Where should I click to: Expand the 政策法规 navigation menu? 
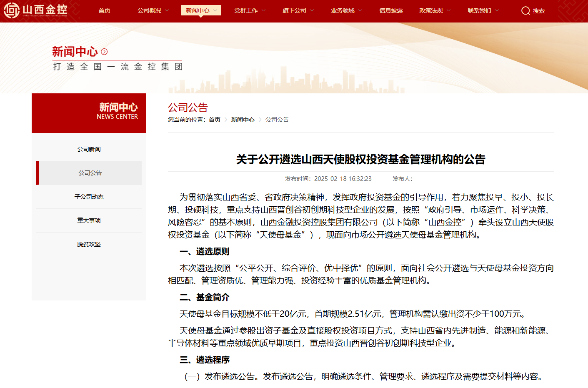(435, 10)
